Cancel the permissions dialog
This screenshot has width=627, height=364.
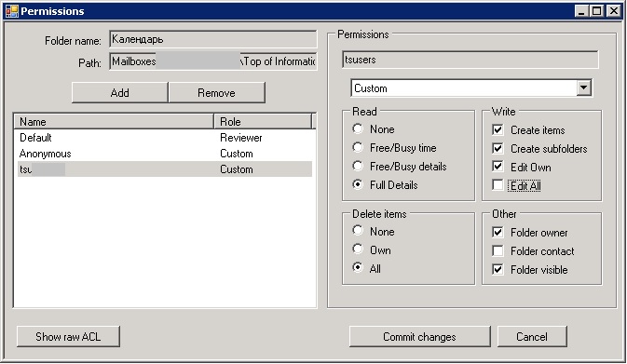532,336
